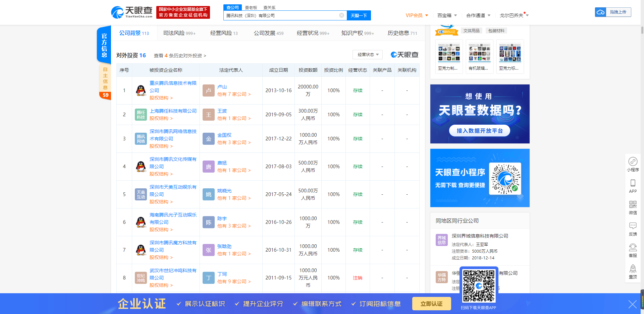Clear the search box with the X icon
This screenshot has height=314, width=644.
coord(341,15)
